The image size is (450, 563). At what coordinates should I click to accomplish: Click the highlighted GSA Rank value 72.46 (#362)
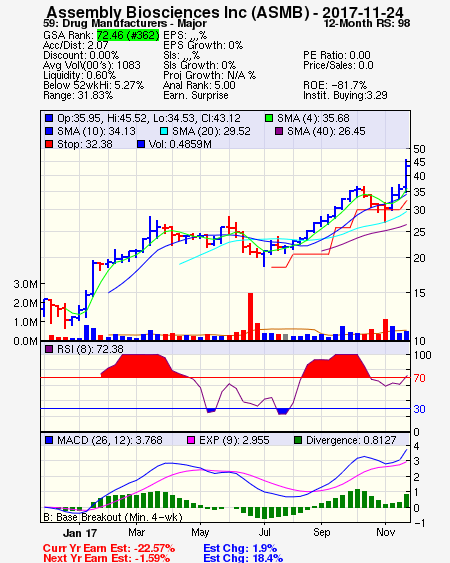[x=128, y=35]
